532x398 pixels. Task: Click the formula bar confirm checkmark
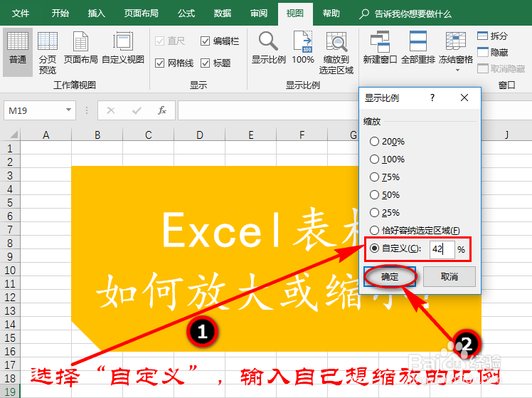point(137,110)
